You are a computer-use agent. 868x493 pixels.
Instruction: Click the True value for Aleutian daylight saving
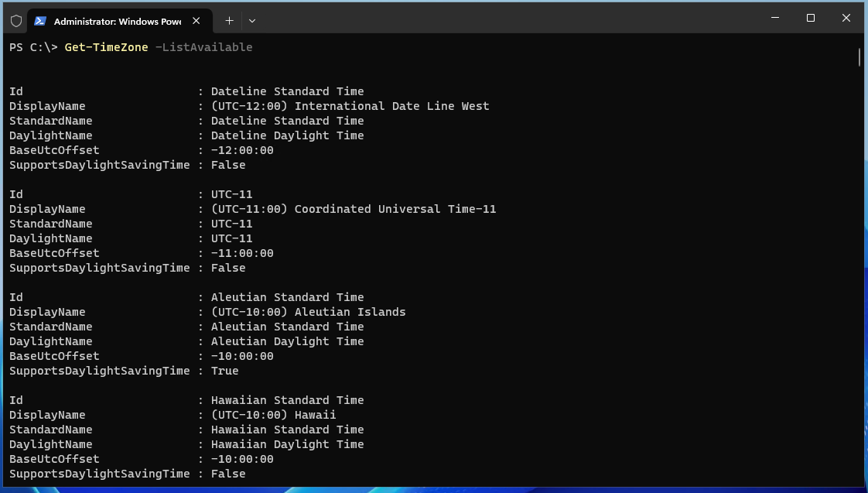tap(224, 371)
